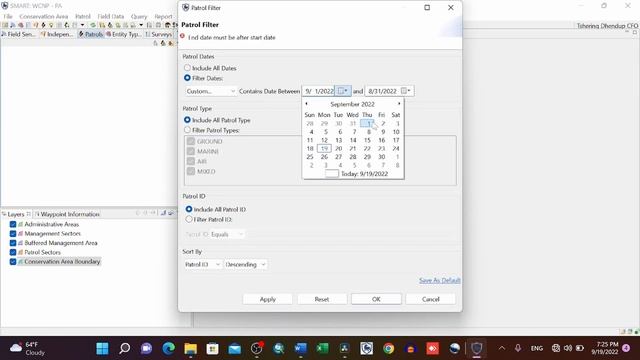Switch to Independen... tab
640x360 pixels.
tap(57, 34)
